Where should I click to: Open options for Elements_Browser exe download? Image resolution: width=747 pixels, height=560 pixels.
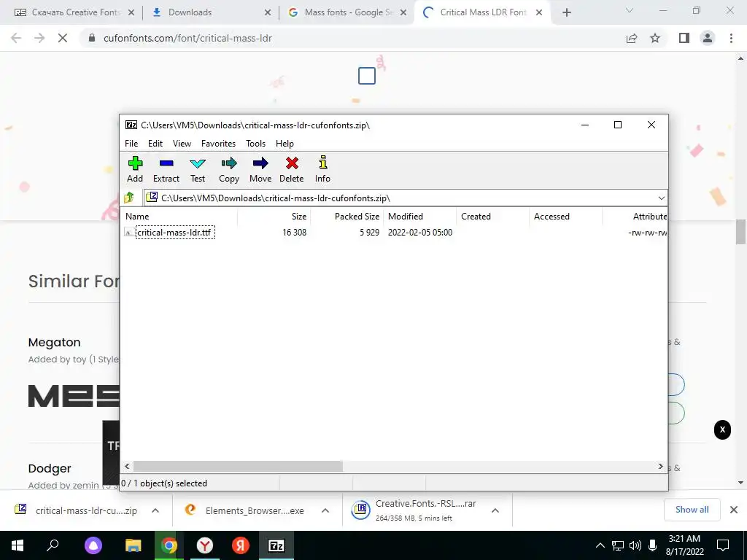pyautogui.click(x=325, y=510)
